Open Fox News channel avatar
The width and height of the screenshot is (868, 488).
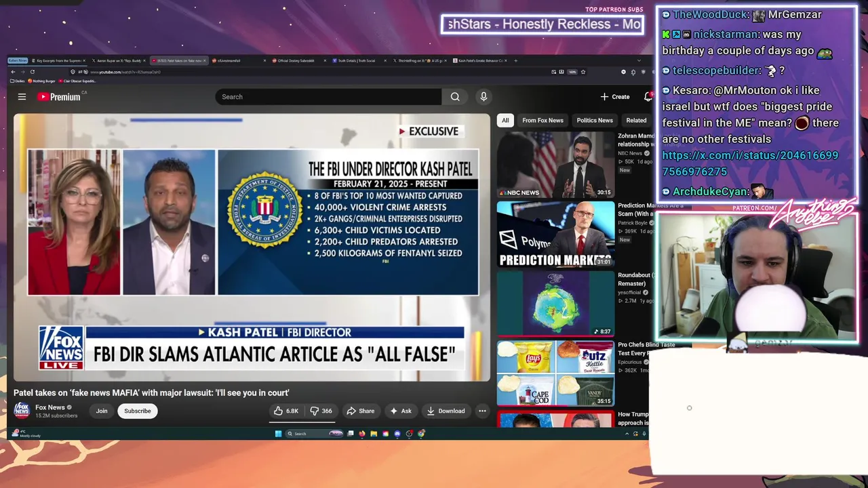coord(22,410)
